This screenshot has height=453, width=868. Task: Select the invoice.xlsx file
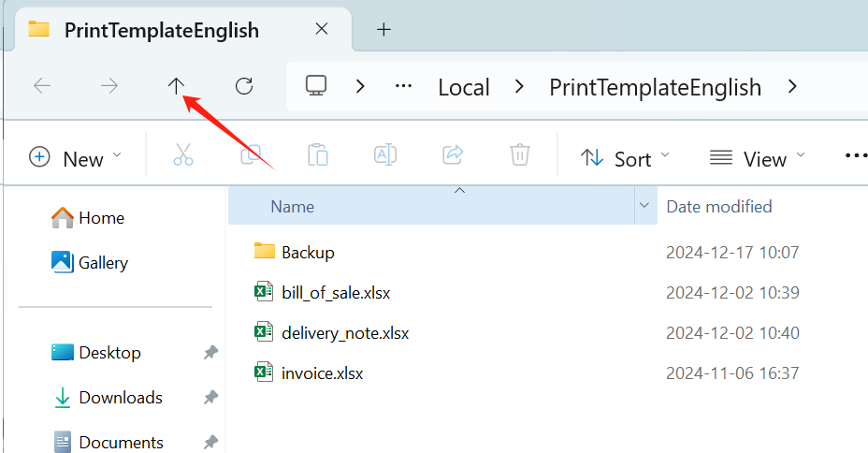[x=322, y=373]
